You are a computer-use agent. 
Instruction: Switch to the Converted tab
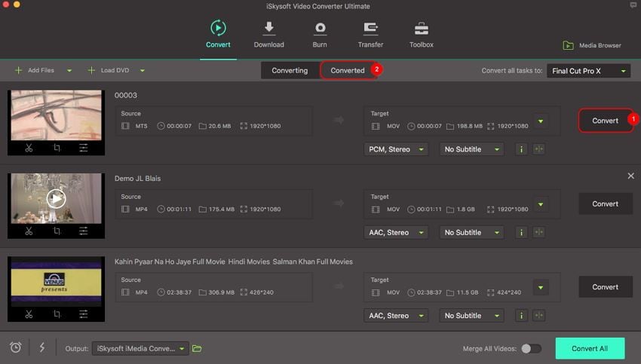[x=348, y=70]
